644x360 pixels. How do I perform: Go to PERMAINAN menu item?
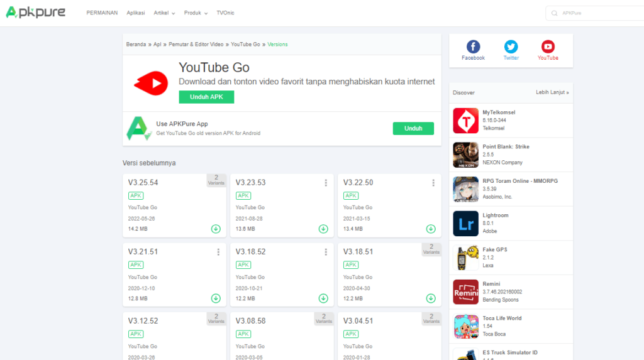(x=102, y=13)
